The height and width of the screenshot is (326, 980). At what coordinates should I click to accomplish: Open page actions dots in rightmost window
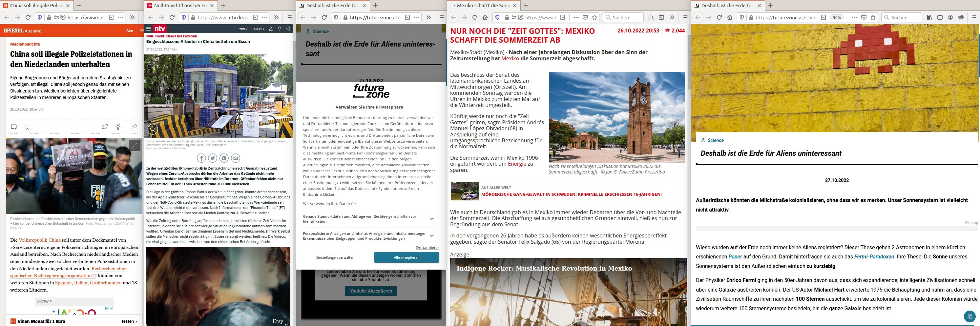854,17
